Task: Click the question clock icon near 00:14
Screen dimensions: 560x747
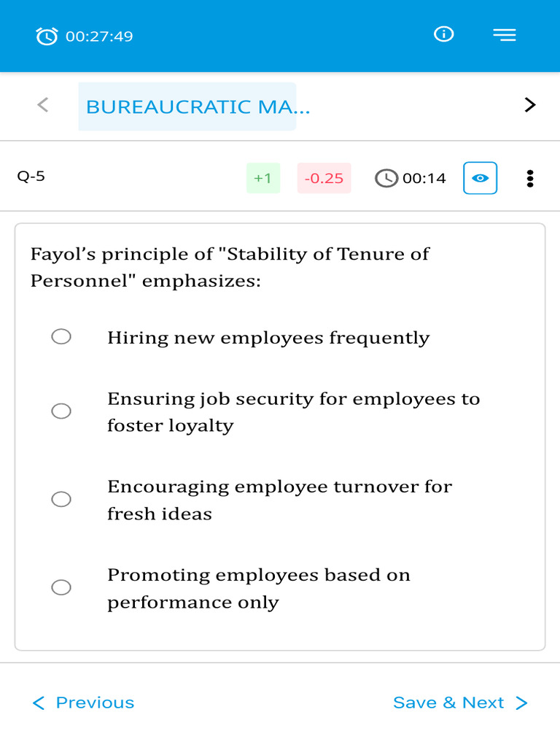Action: 386,178
